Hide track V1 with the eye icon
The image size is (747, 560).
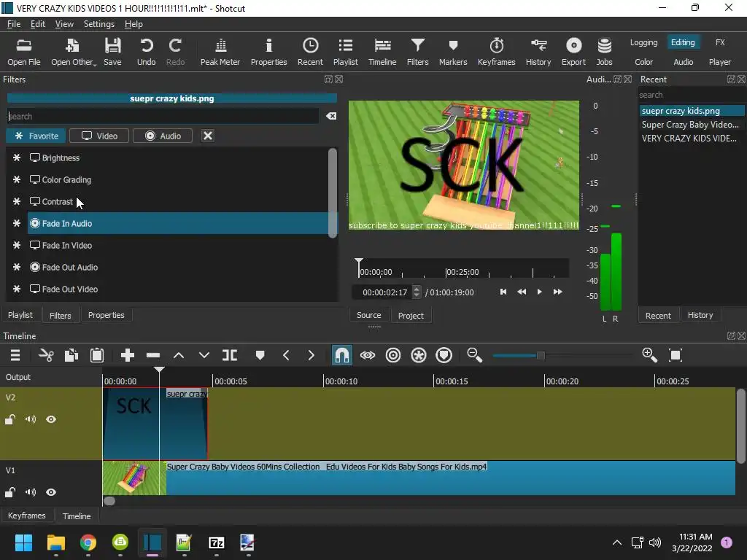pos(51,492)
